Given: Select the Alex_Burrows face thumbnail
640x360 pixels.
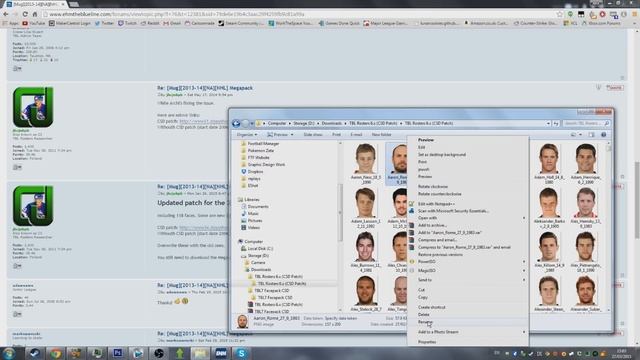Looking at the screenshot, I should (x=365, y=252).
